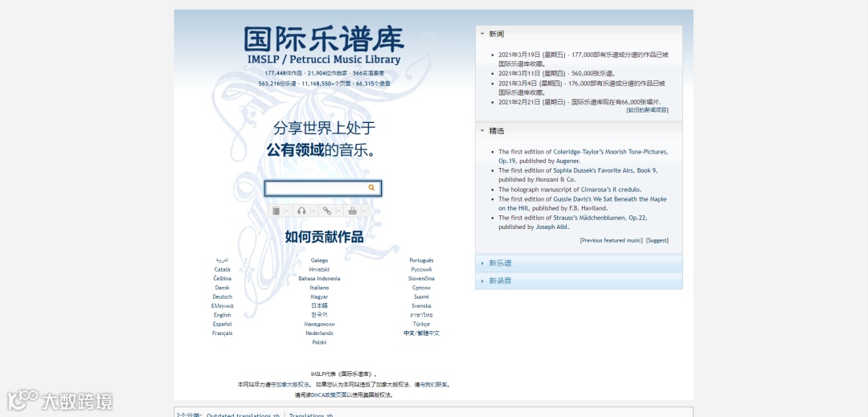
Task: Click the chain link icon button
Action: pos(327,211)
